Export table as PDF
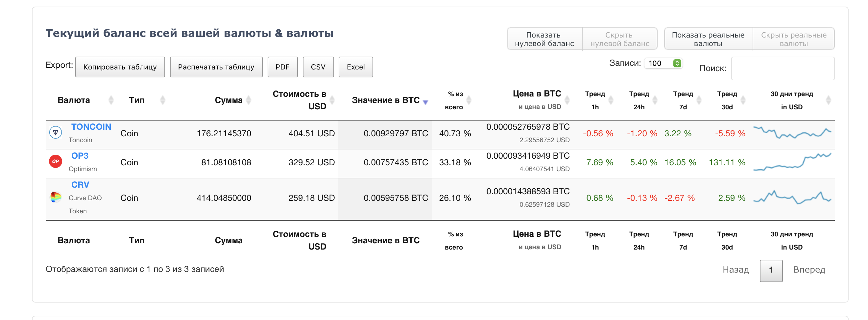868x320 pixels. click(282, 67)
